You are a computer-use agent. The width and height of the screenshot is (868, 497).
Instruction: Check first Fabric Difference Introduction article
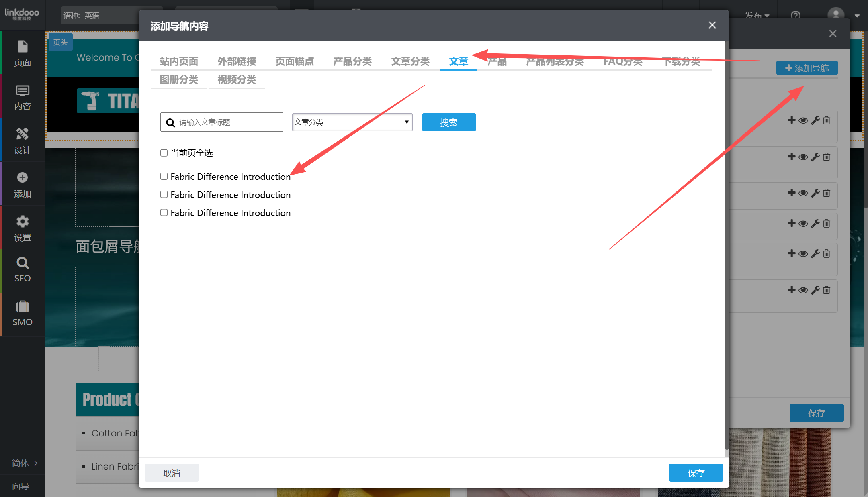164,176
